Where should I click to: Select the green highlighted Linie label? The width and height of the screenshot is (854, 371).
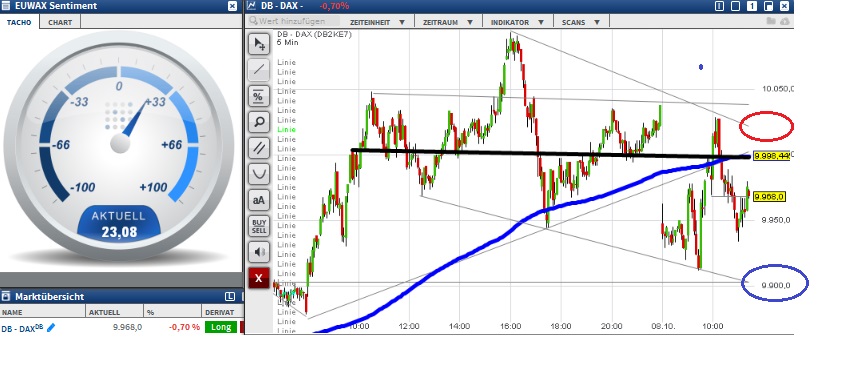click(x=286, y=130)
